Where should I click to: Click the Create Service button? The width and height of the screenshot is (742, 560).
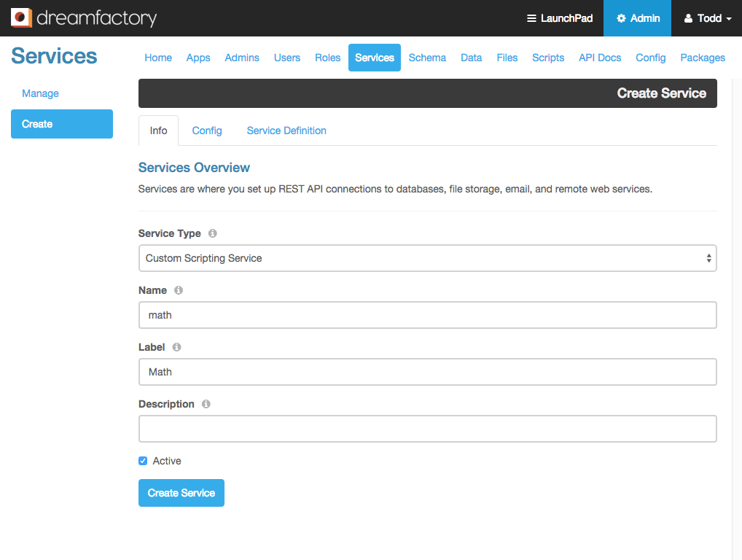181,493
